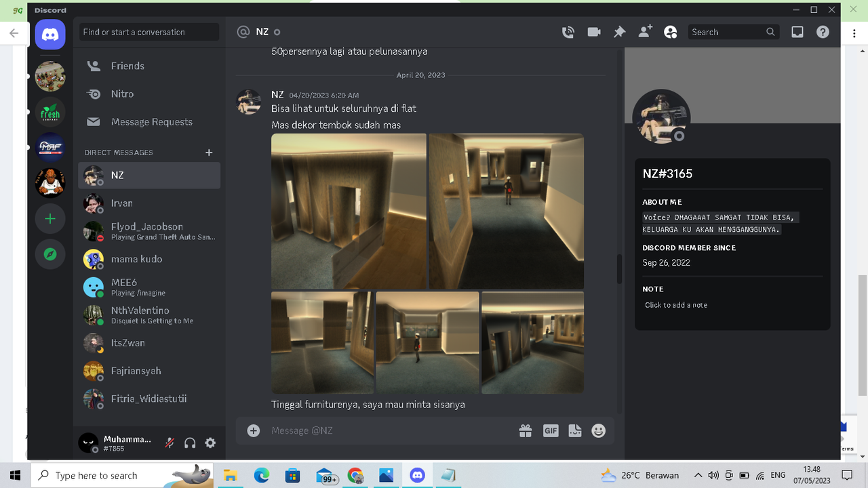The height and width of the screenshot is (488, 868).
Task: Click the chat scrollbar thumb
Action: click(619, 269)
